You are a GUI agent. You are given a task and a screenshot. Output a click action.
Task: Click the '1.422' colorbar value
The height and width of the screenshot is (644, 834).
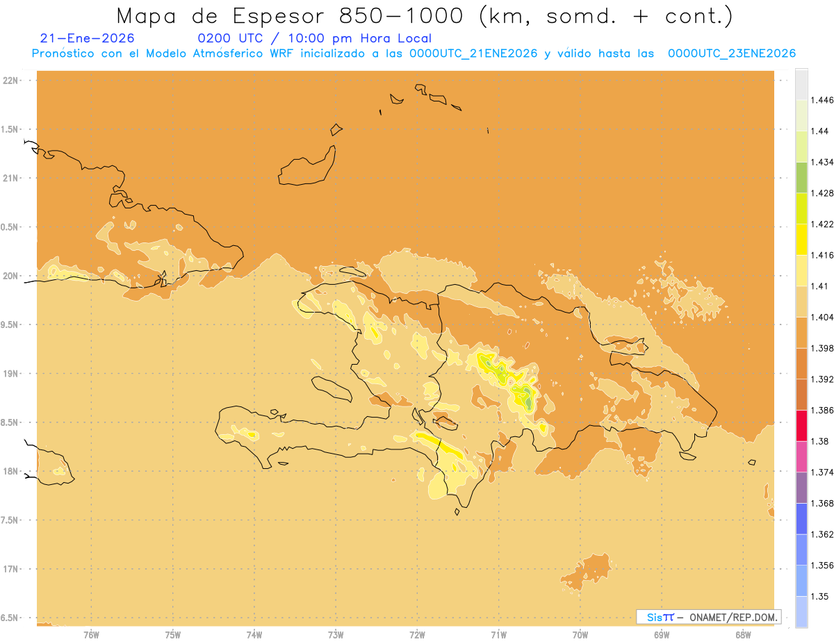[x=822, y=224]
